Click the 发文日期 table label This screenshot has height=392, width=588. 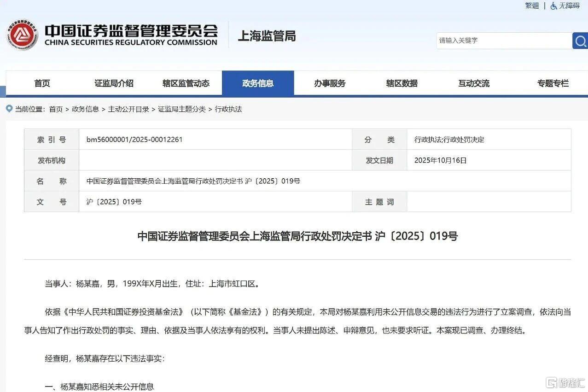pyautogui.click(x=379, y=160)
